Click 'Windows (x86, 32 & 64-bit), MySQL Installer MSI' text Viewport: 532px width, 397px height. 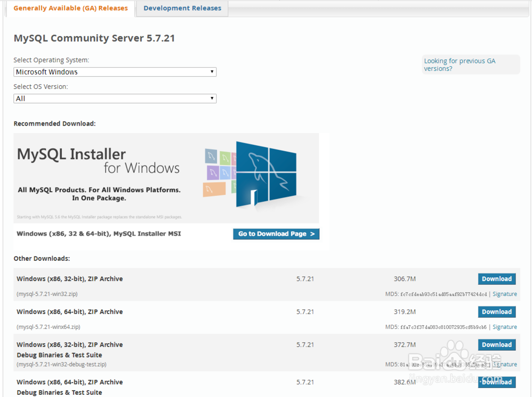point(99,234)
